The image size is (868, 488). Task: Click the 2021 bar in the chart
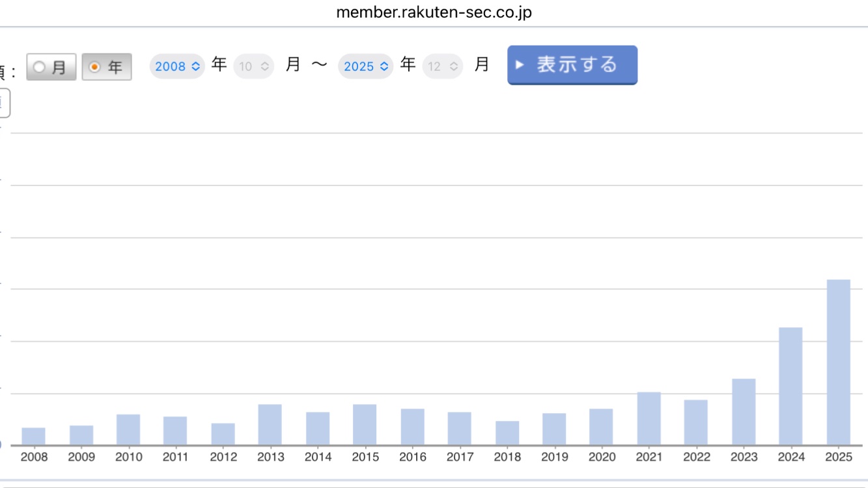[649, 418]
